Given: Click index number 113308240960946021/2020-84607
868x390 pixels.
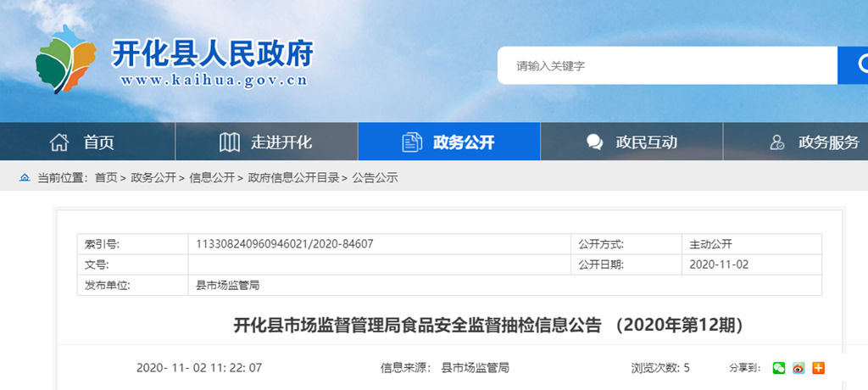Looking at the screenshot, I should click(285, 244).
